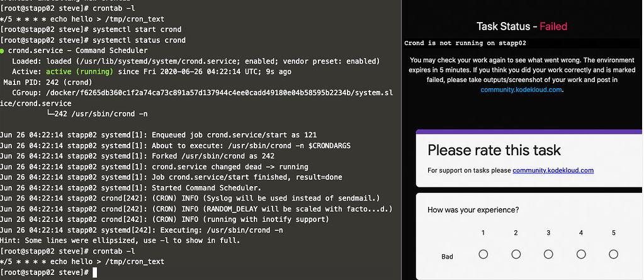Select rating 2 radio button
The width and height of the screenshot is (644, 280).
(516, 254)
